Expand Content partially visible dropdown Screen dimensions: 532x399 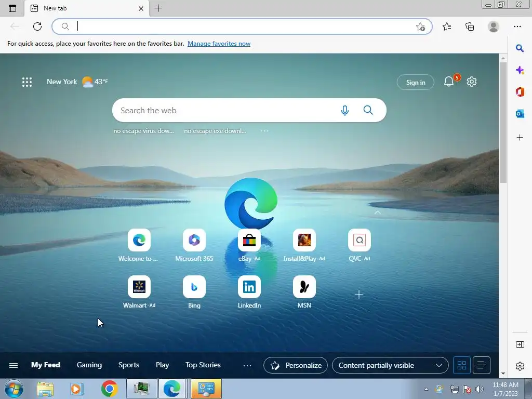pyautogui.click(x=390, y=365)
